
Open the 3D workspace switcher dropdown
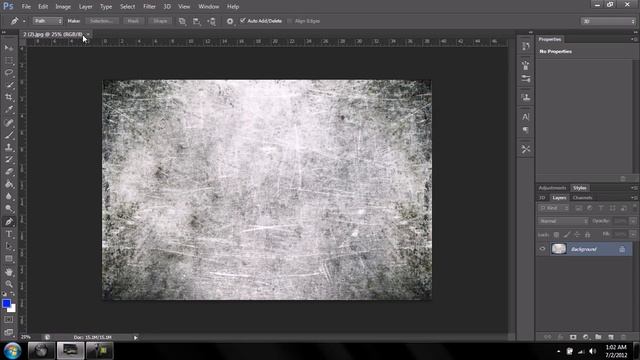pyautogui.click(x=608, y=21)
